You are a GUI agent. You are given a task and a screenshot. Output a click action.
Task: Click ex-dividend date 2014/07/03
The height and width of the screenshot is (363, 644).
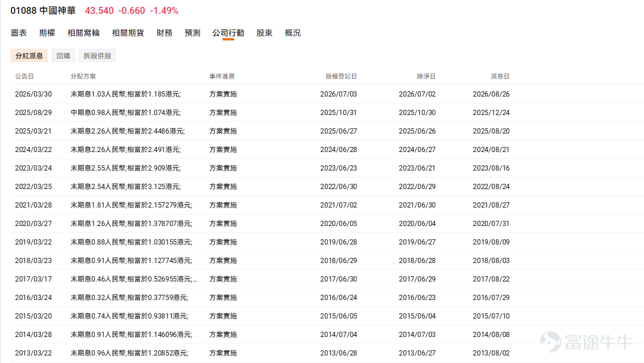(x=417, y=334)
